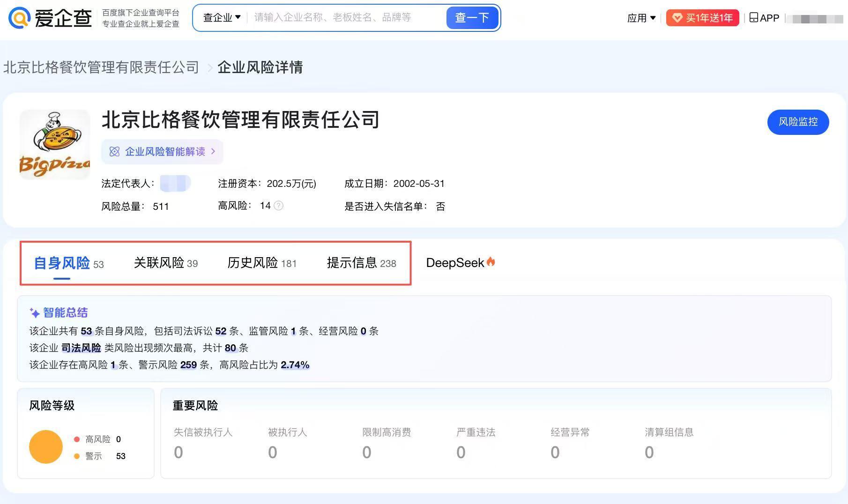Click the phone icon beside APP

(x=753, y=18)
